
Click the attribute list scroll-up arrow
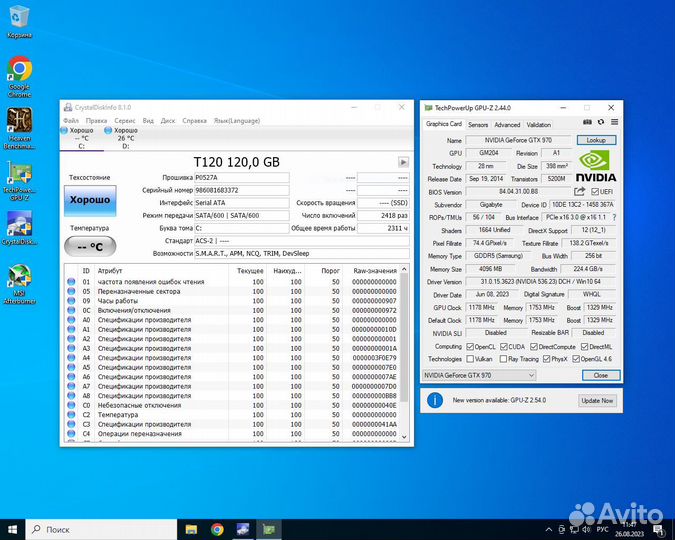pos(404,269)
